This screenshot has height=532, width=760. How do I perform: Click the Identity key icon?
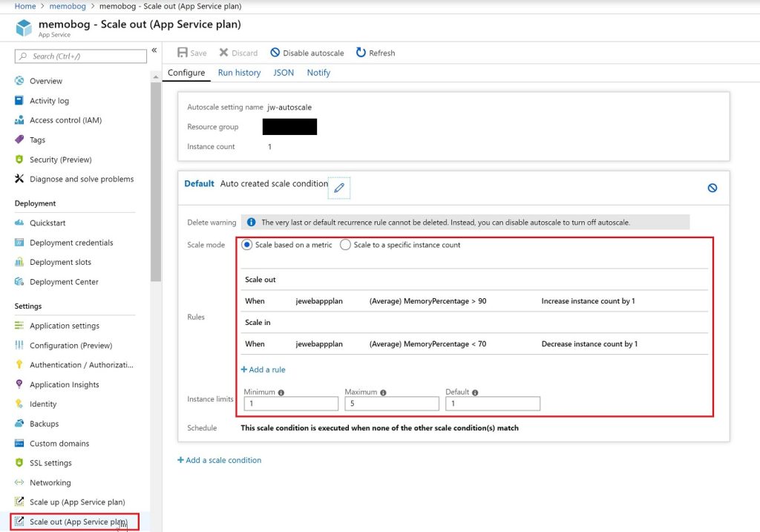pos(19,404)
